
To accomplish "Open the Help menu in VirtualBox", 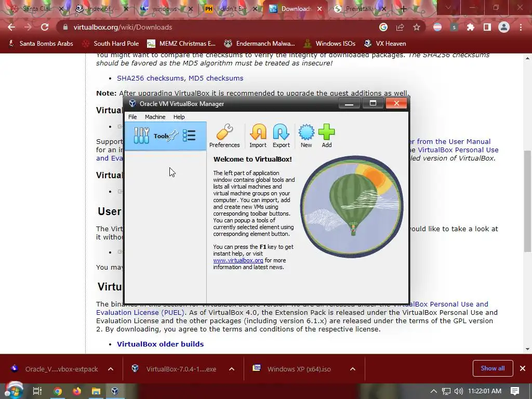I will pos(179,117).
